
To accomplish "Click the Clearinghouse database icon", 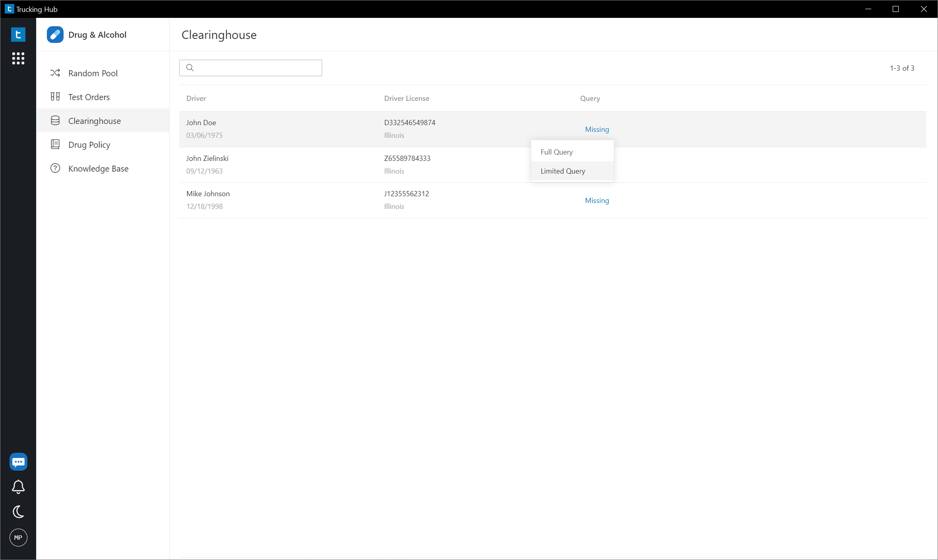I will click(x=55, y=120).
